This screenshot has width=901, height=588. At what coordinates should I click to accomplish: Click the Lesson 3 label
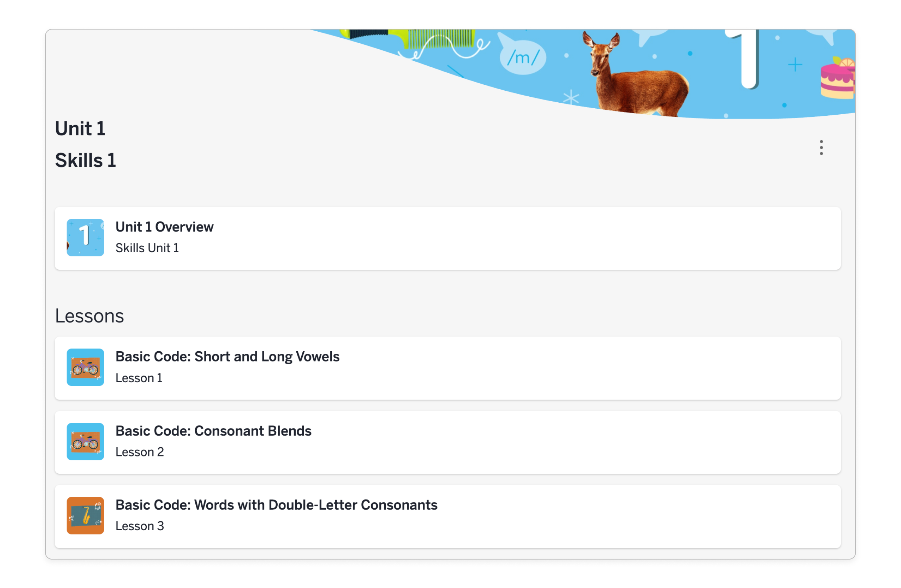click(140, 526)
